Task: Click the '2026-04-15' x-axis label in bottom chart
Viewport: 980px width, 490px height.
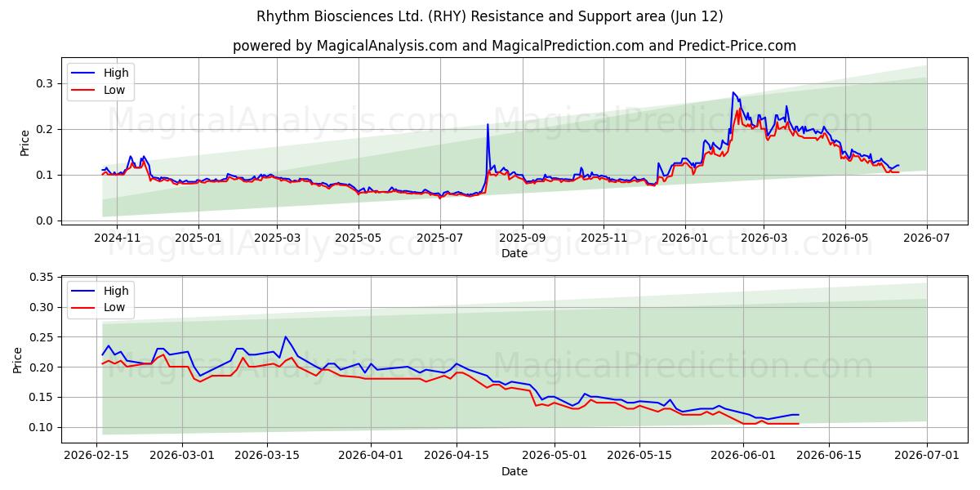Action: 455,455
